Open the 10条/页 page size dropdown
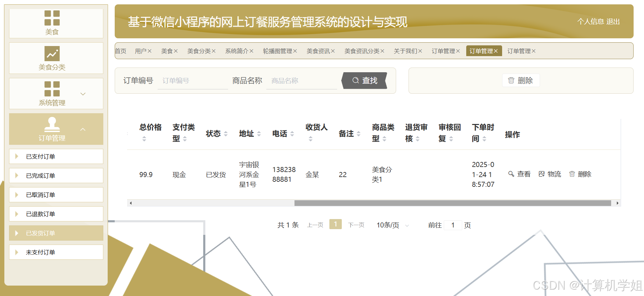 coord(393,225)
